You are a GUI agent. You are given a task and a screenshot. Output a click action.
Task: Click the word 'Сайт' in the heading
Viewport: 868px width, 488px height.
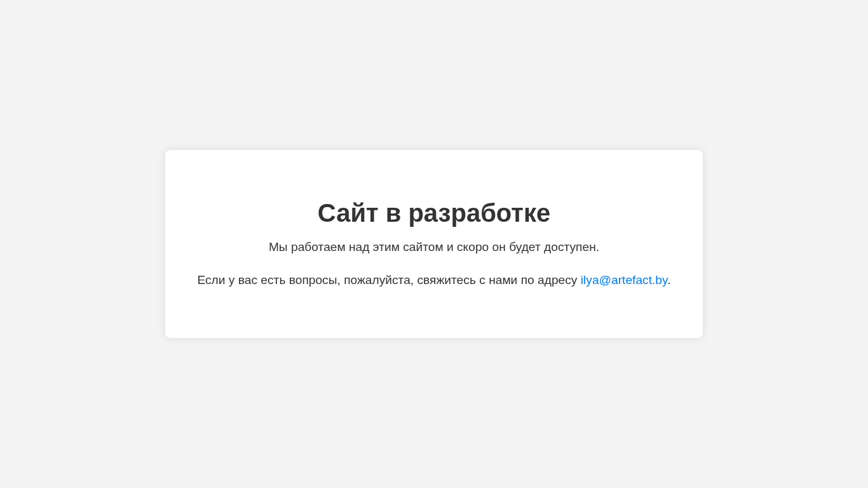coord(348,213)
